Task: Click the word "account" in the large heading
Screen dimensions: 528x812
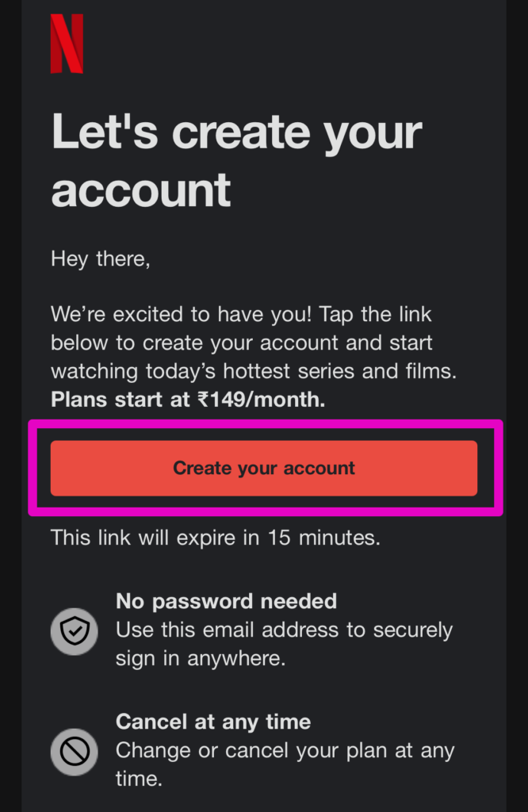Action: click(x=141, y=190)
